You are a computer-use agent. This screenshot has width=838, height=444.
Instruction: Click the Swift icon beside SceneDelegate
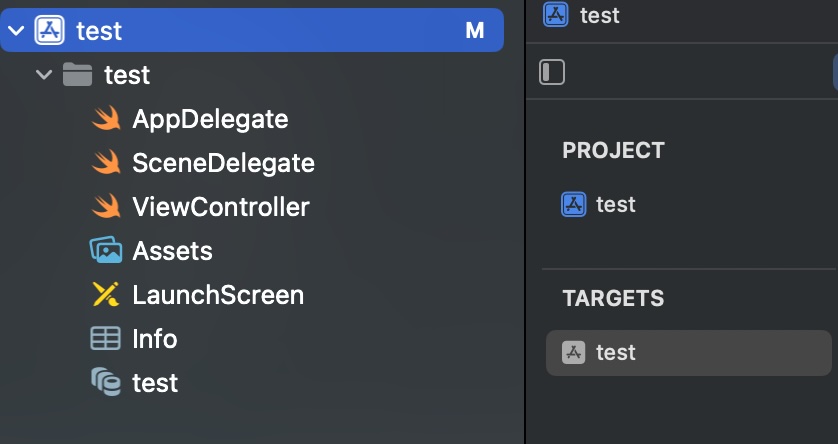(106, 163)
